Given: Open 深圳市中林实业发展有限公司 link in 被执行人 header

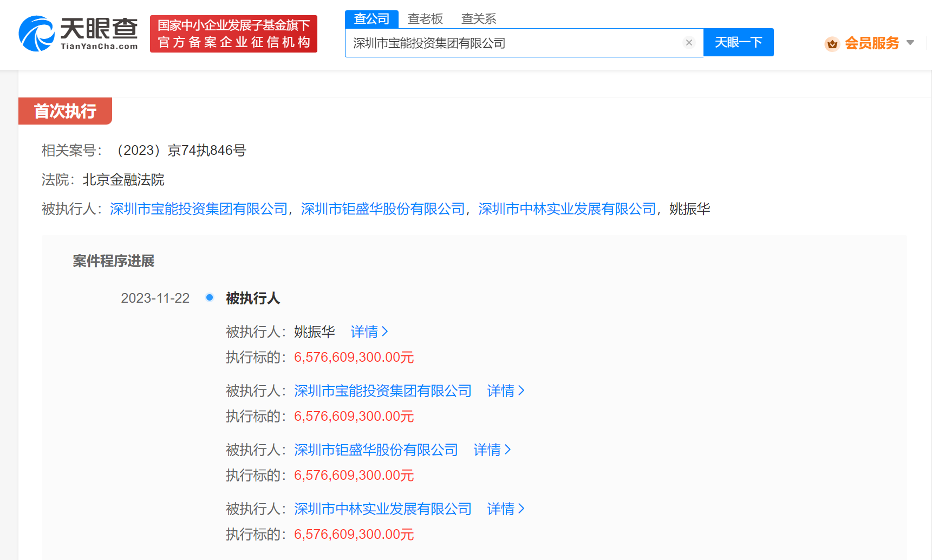Looking at the screenshot, I should tap(567, 209).
